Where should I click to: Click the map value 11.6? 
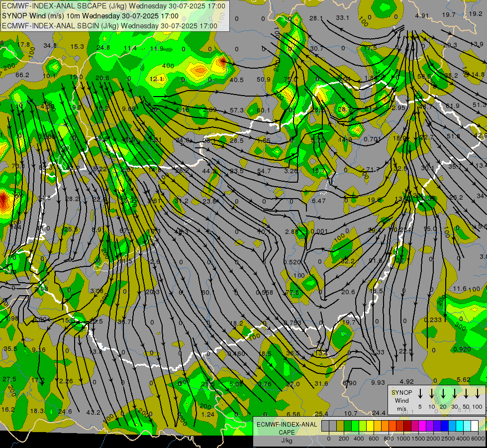(460, 289)
